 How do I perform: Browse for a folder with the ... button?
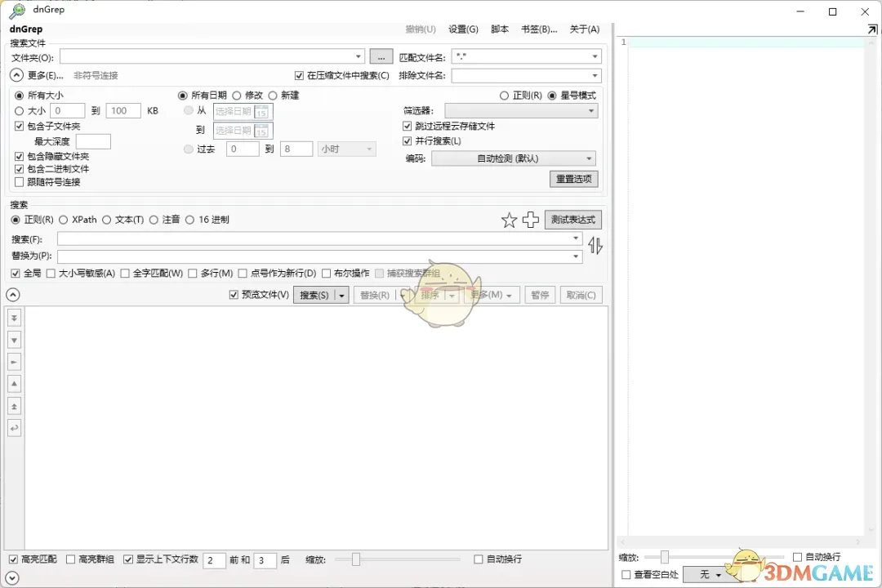click(381, 56)
